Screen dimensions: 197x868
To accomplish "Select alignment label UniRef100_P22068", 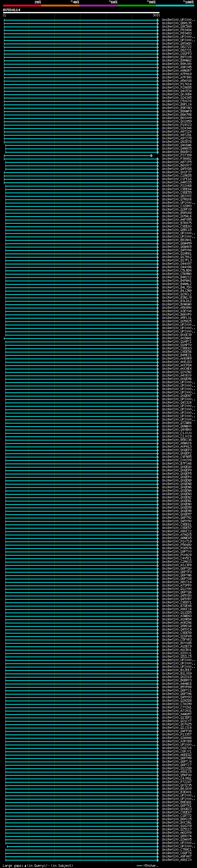I will (177, 186).
